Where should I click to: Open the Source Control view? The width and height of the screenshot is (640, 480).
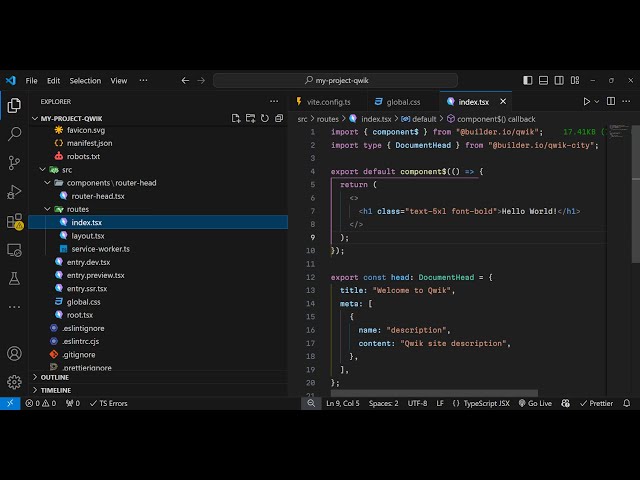[14, 162]
